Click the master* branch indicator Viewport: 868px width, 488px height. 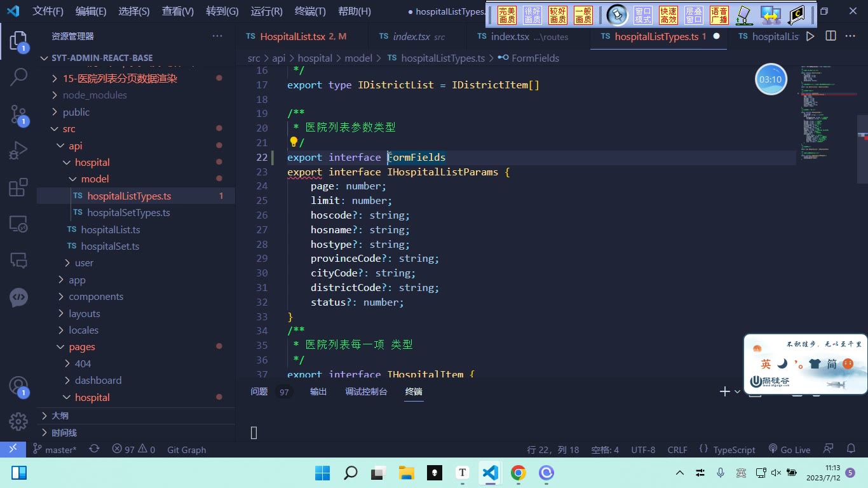55,449
